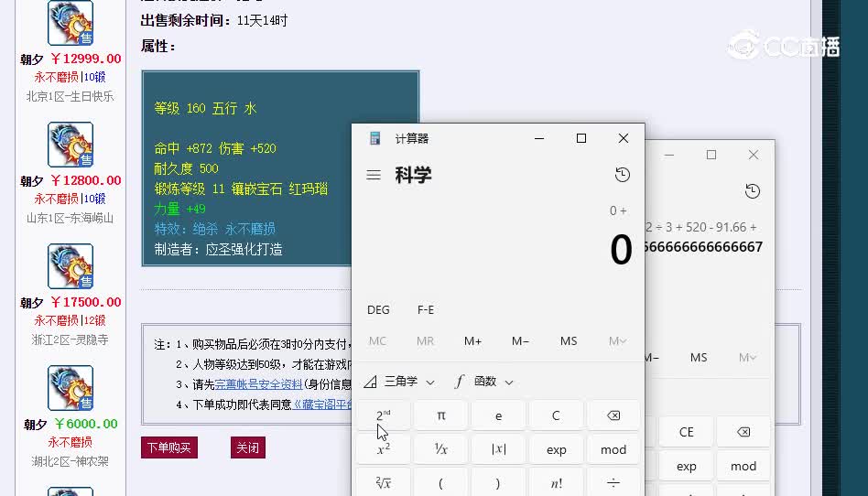Click the 北京1区-生日快乐 server text

tap(71, 96)
